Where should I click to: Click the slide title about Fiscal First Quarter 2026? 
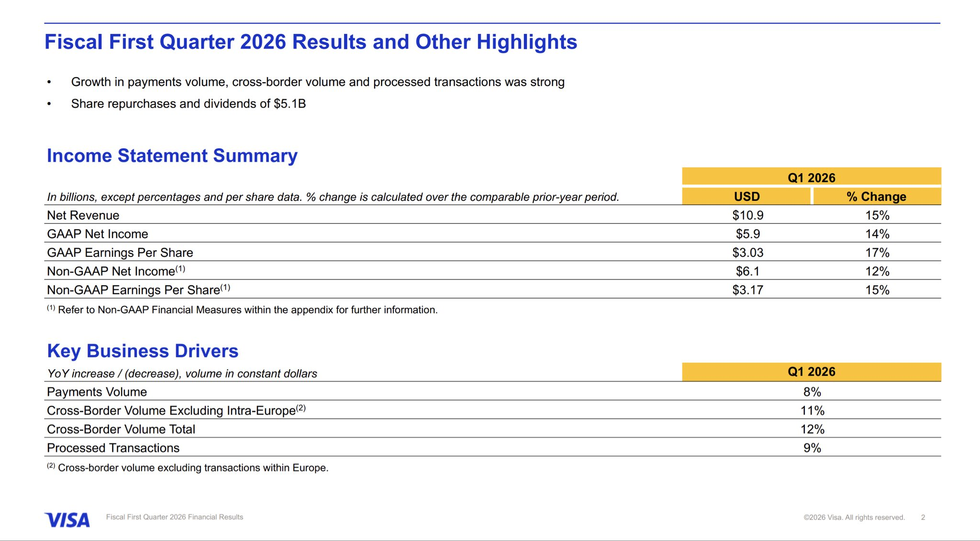pos(311,42)
